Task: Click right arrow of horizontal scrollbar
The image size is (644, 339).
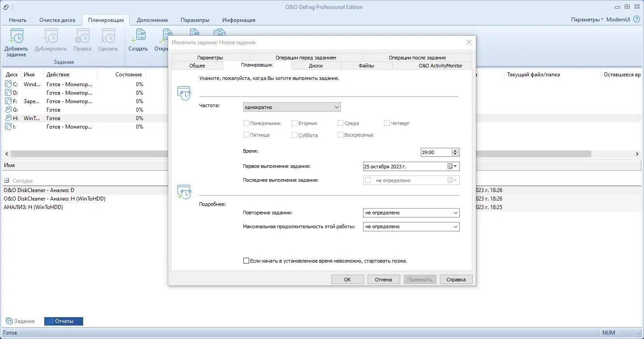Action: pyautogui.click(x=637, y=154)
